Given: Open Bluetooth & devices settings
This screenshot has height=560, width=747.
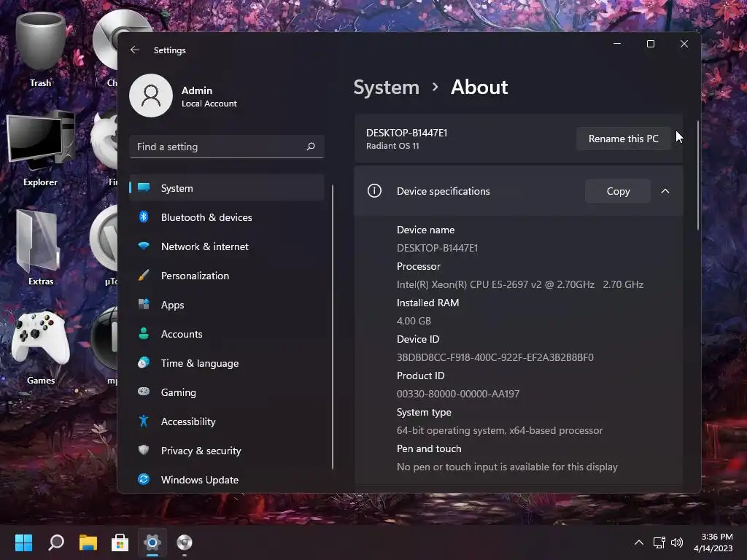Looking at the screenshot, I should pyautogui.click(x=227, y=217).
